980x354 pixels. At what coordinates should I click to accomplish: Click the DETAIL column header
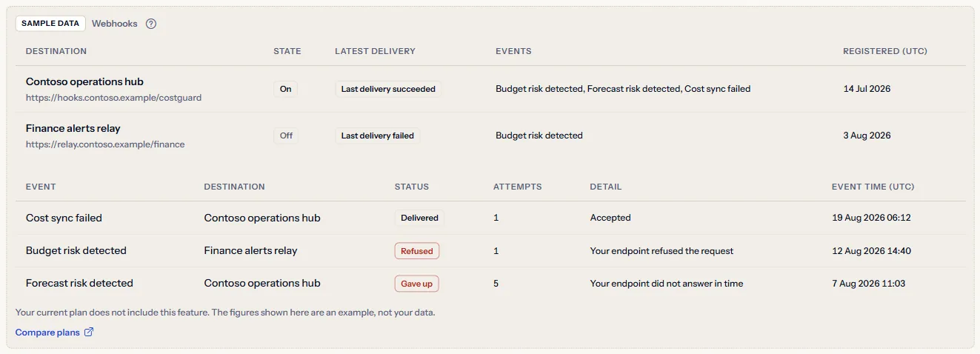[x=606, y=187]
